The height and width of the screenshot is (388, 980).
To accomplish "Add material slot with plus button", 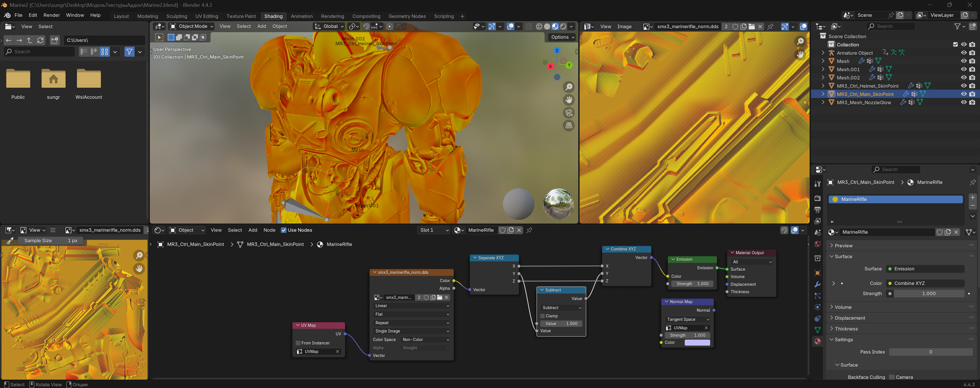I will pos(972,198).
